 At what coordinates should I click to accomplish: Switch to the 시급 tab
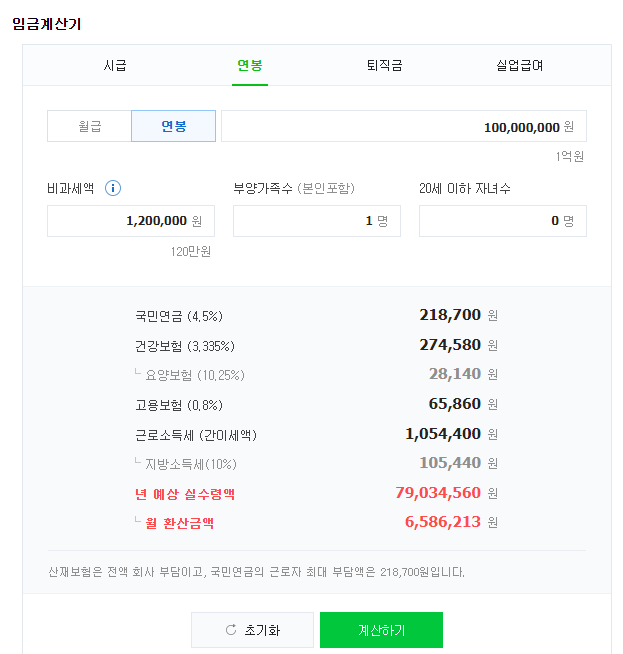(115, 66)
